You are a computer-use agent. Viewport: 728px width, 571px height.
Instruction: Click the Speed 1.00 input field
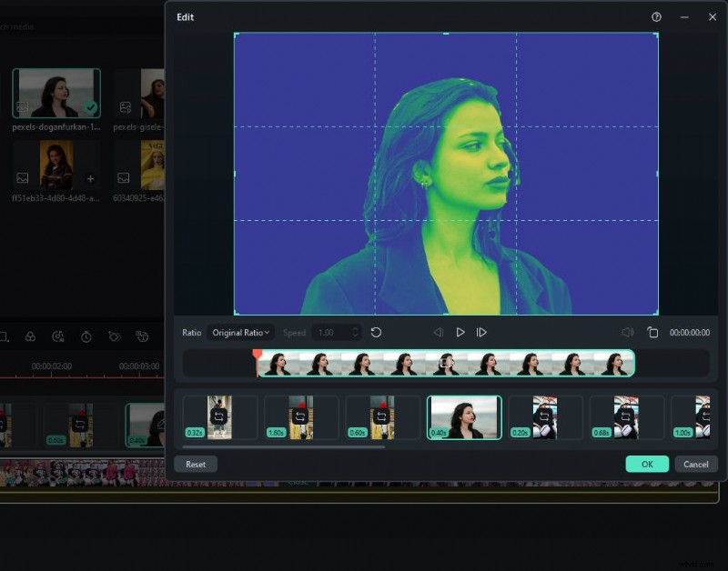pos(328,333)
